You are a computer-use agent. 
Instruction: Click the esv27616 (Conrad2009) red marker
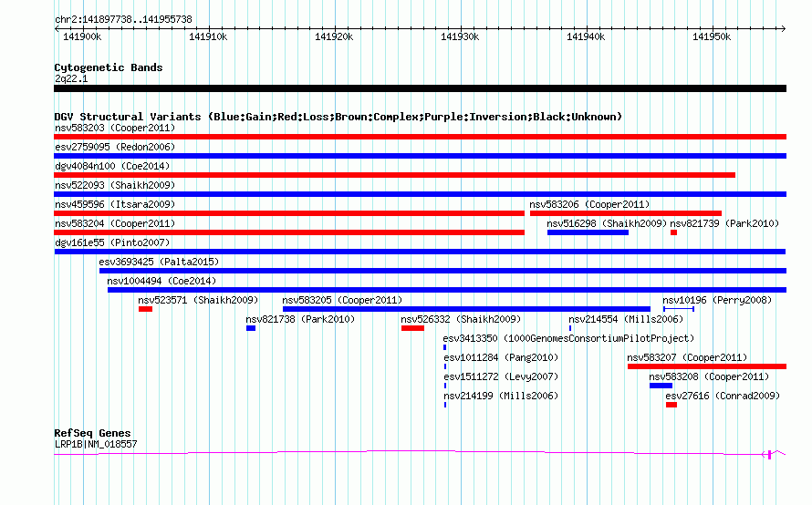coord(671,405)
